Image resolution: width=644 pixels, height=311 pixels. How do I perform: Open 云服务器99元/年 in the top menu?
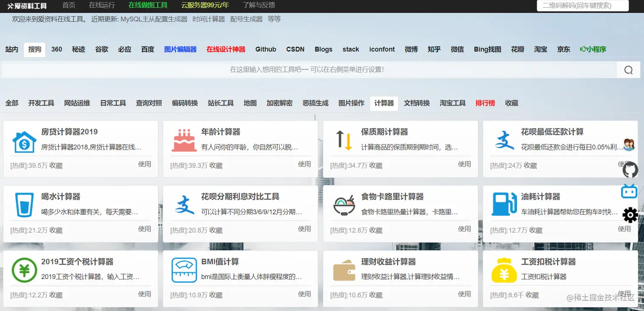point(205,5)
